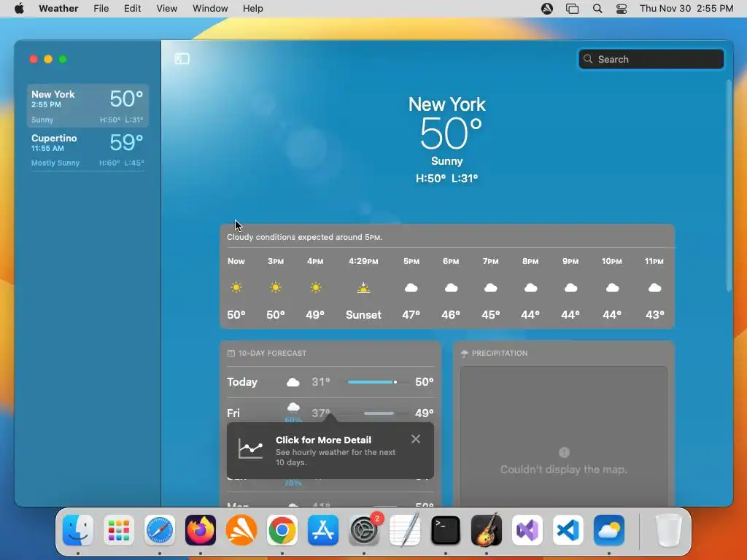The image size is (747, 560).
Task: Click the Today row in 10-day forecast
Action: coord(330,382)
